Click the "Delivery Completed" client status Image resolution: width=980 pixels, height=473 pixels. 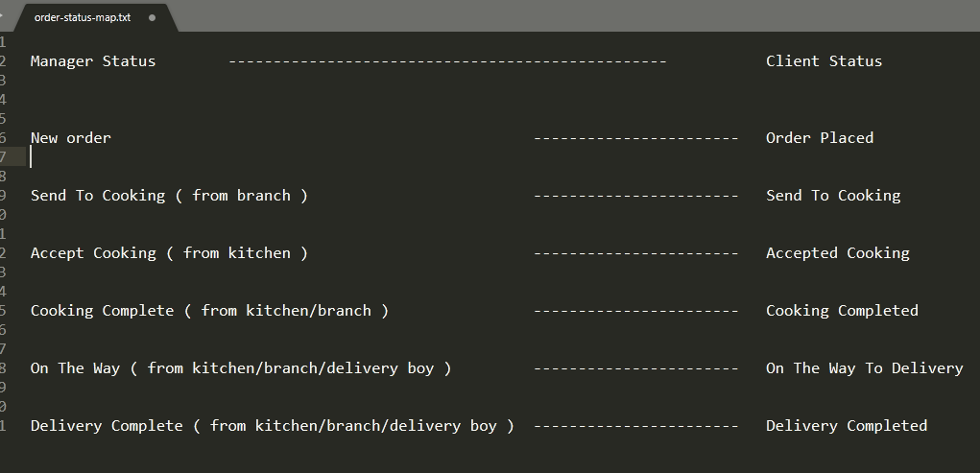click(x=847, y=426)
